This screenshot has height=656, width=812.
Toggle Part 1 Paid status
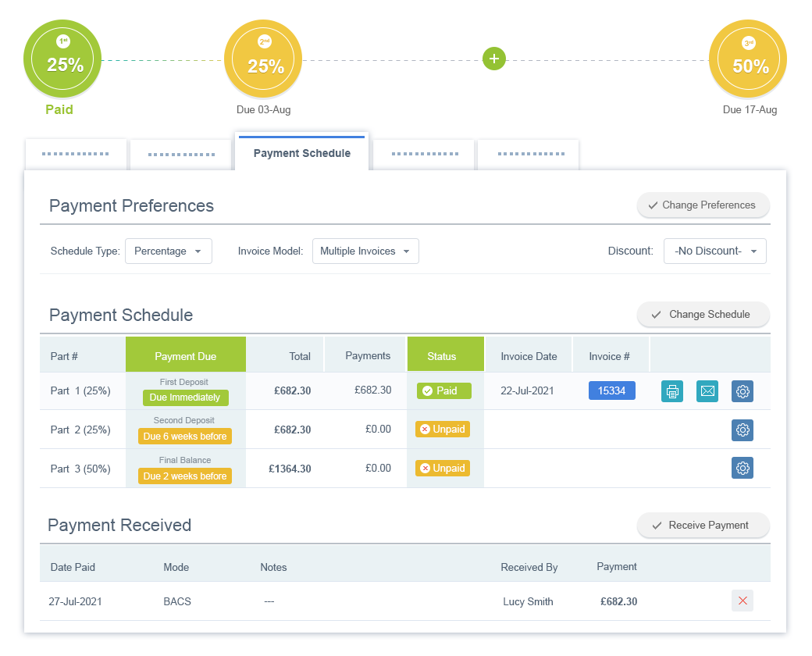[x=443, y=390]
